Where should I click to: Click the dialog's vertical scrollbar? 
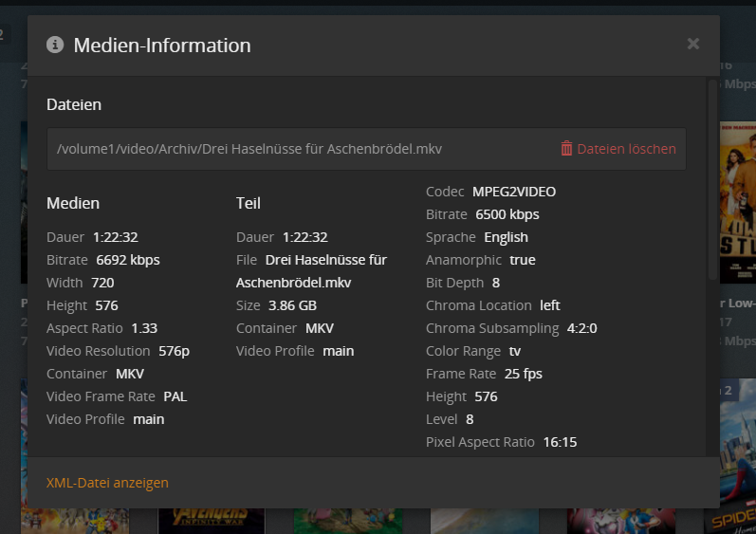[712, 180]
